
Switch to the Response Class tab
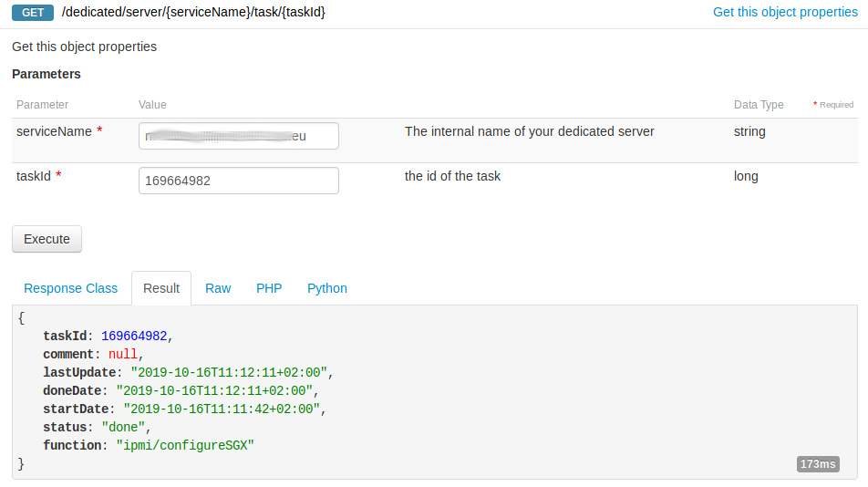tap(70, 288)
